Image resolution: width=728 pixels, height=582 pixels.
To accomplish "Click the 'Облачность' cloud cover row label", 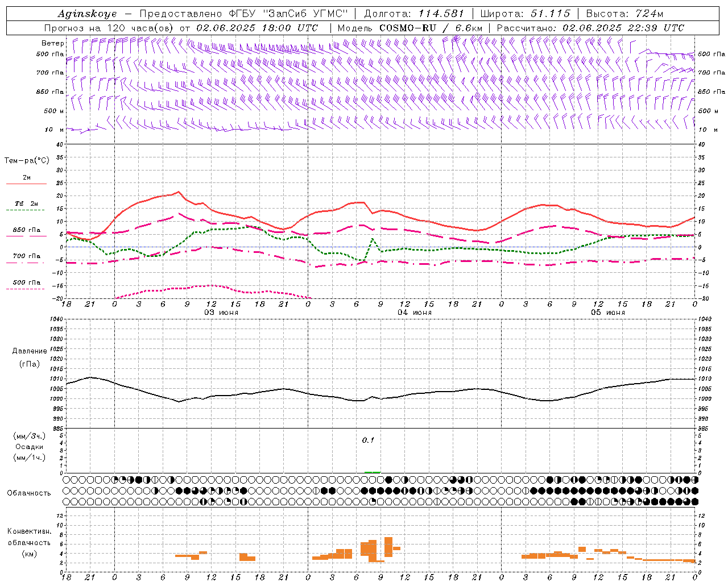I will coord(28,493).
